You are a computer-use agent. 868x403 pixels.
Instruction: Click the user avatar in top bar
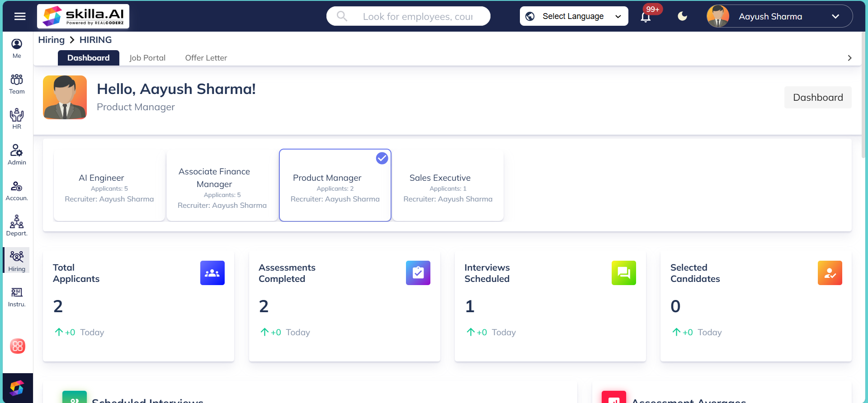click(718, 16)
